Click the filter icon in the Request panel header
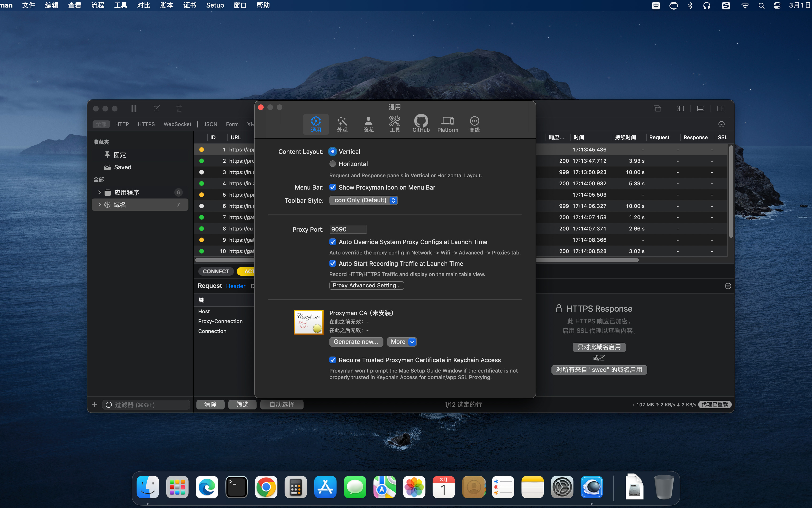Screen dimensions: 812x508 point(728,286)
